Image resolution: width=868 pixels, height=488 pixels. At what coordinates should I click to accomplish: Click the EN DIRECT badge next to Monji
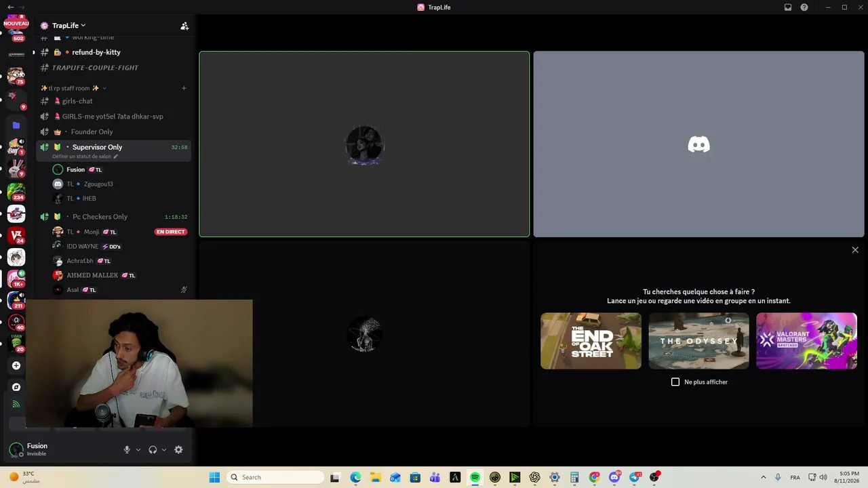point(170,232)
